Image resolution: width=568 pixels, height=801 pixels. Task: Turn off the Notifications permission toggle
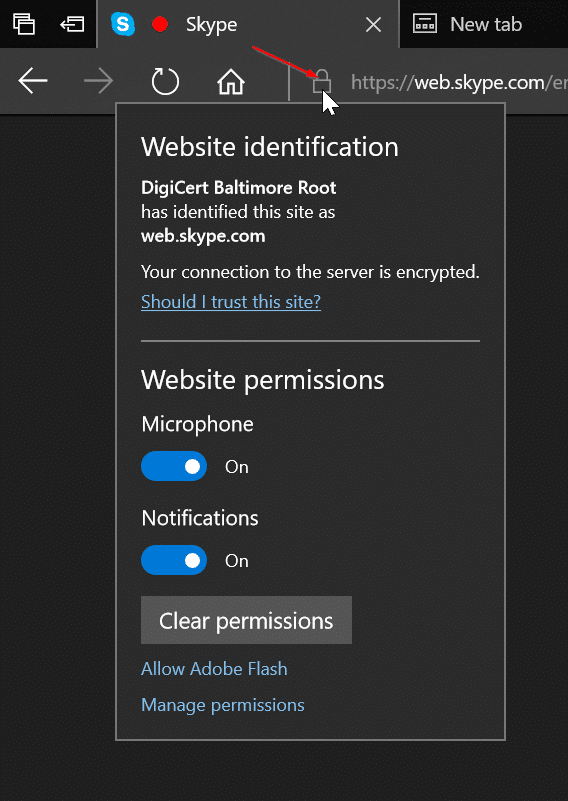[x=174, y=560]
